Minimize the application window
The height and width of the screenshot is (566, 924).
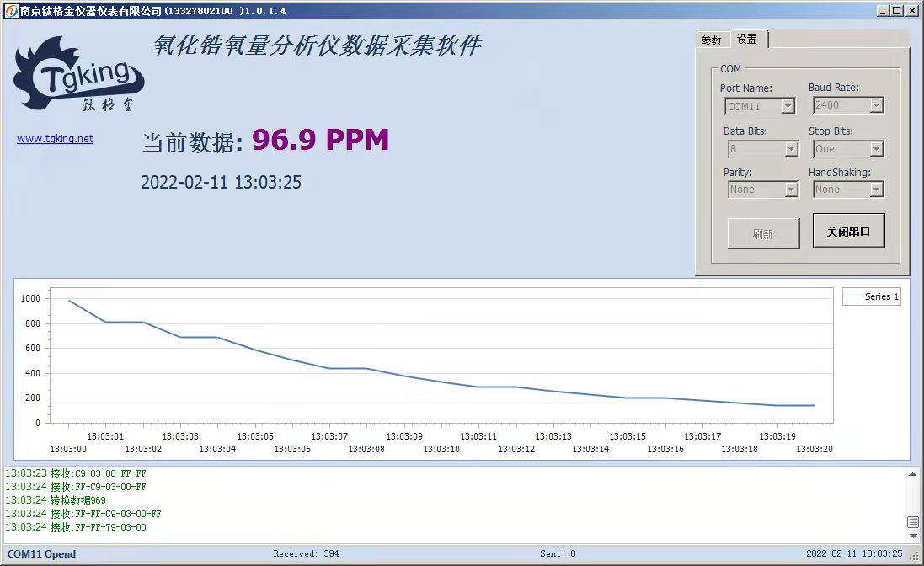coord(883,10)
